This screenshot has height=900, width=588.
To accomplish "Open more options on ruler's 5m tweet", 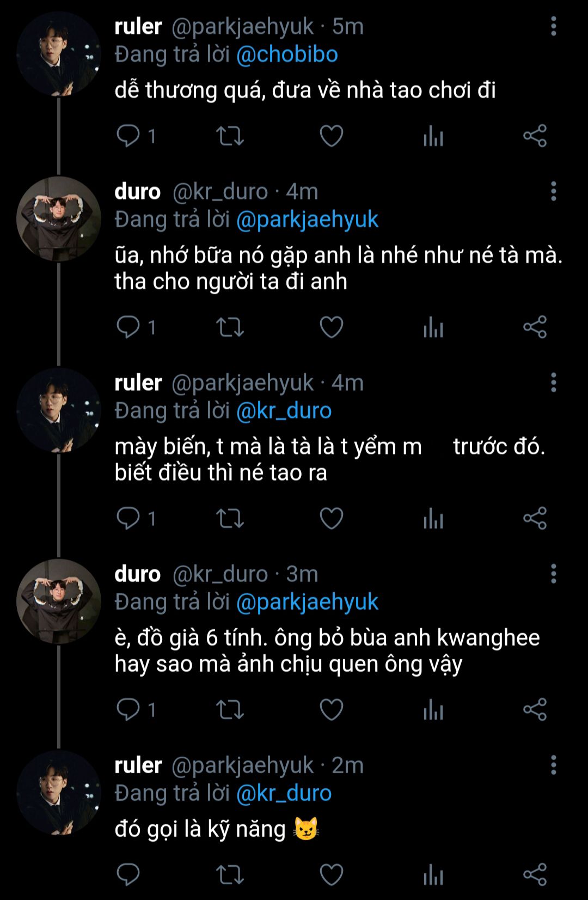I will coord(553,26).
